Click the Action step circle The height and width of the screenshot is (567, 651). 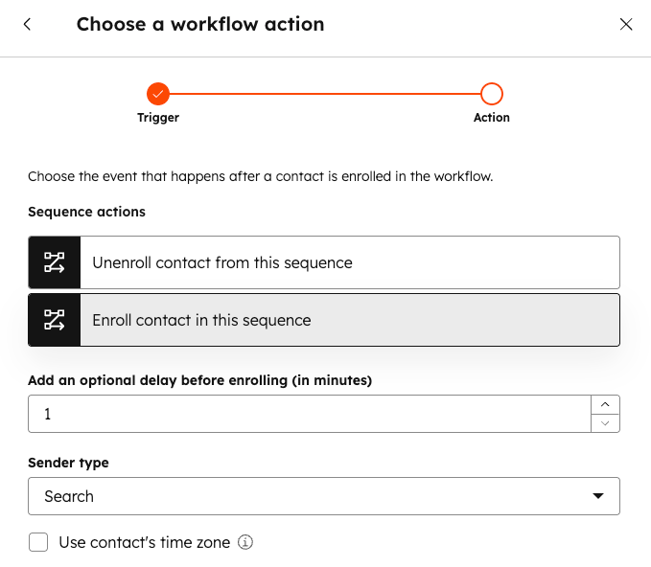pyautogui.click(x=492, y=94)
